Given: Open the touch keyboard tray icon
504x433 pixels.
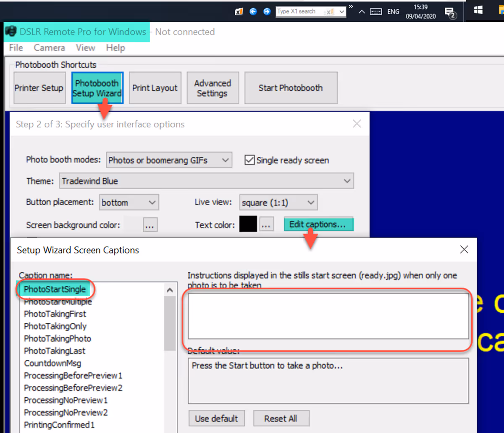Looking at the screenshot, I should click(x=376, y=12).
